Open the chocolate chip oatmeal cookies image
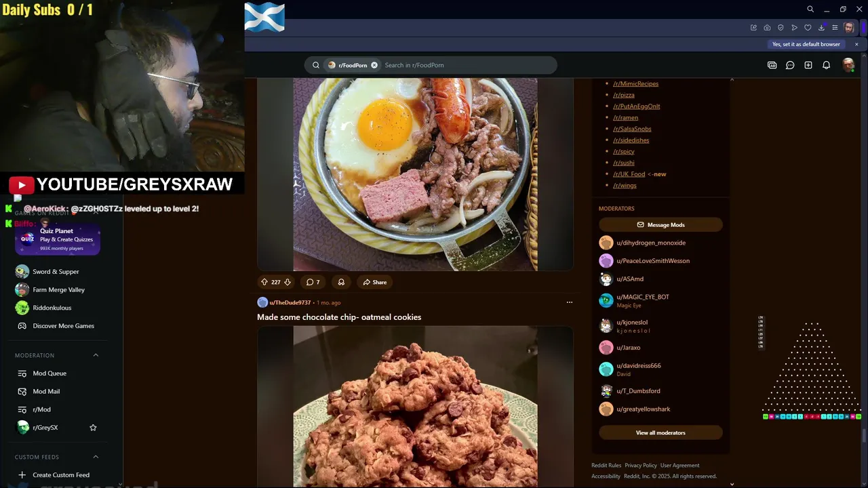Image resolution: width=868 pixels, height=488 pixels. point(415,407)
